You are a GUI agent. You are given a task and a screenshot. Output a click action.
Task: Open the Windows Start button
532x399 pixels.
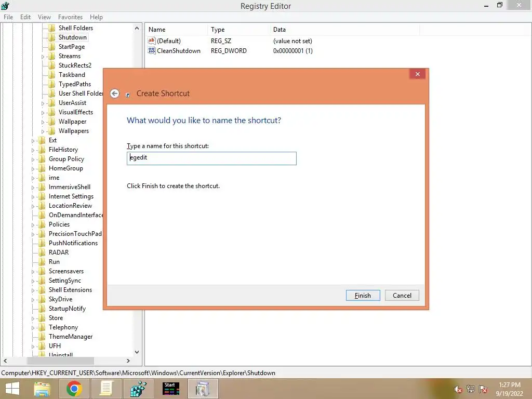tap(12, 389)
